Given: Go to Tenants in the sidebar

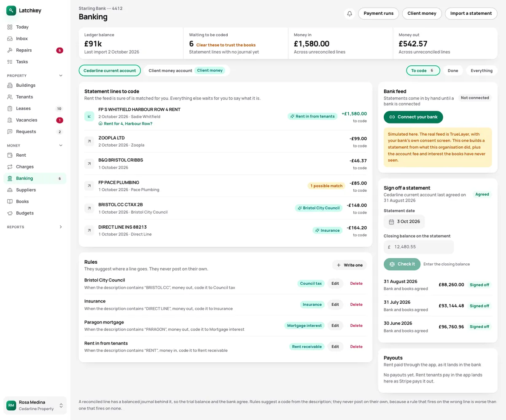Looking at the screenshot, I should (35, 97).
